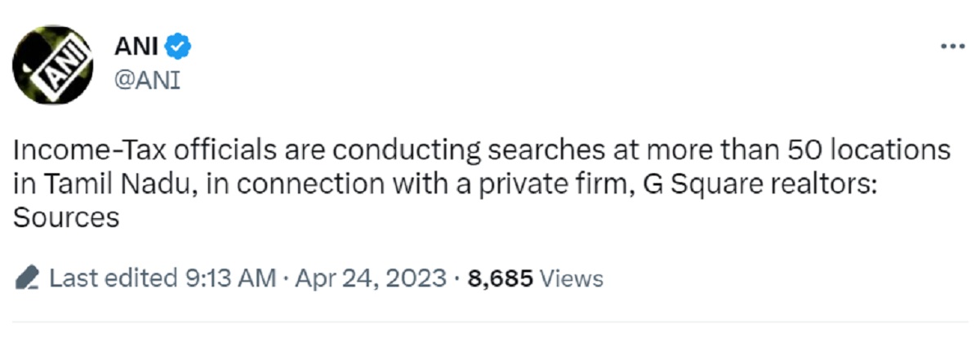
Task: Open the three-dot more options menu
Action: tap(952, 47)
